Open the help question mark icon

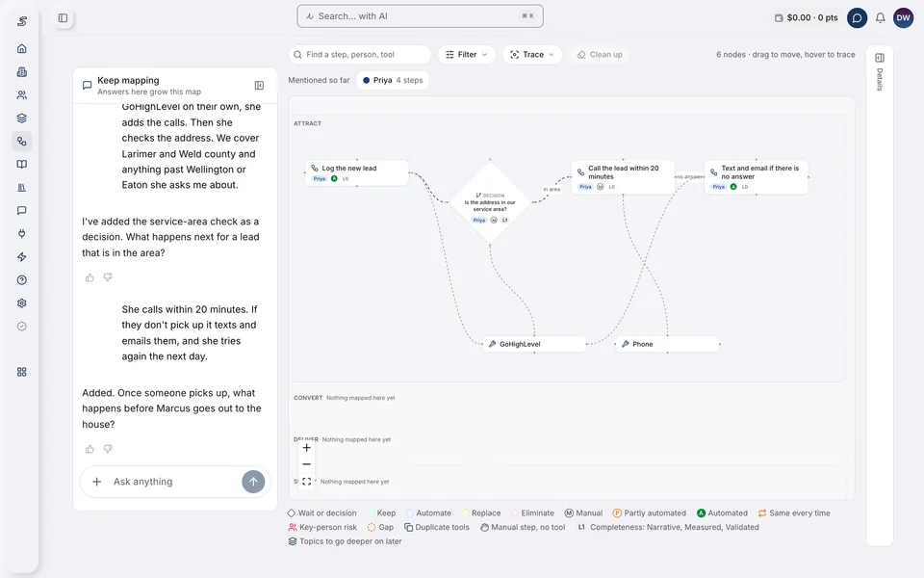22,280
